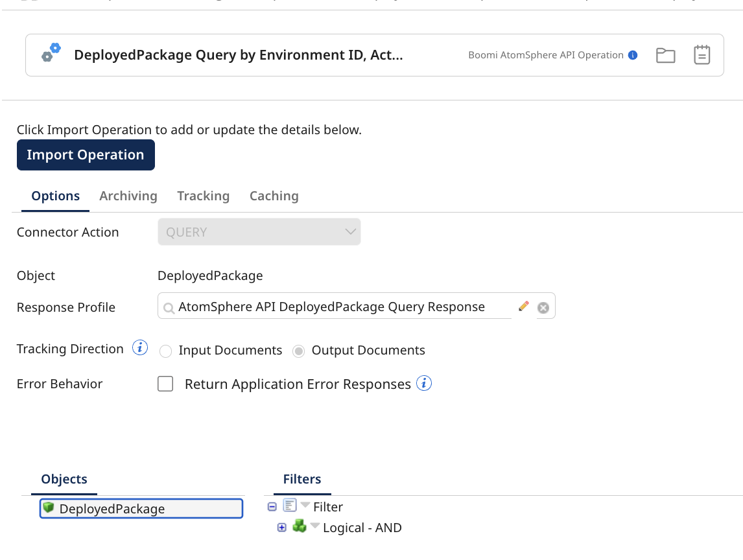Click the Boomi connector gear icon
This screenshot has height=560, width=743.
pos(51,53)
